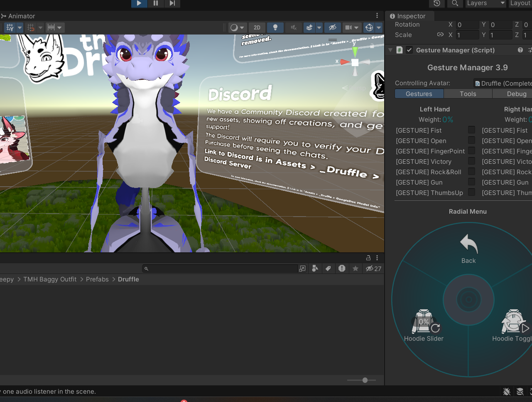Screen dimensions: 532x402
Task: Click the Hoodie Slider radial option
Action: click(424, 326)
